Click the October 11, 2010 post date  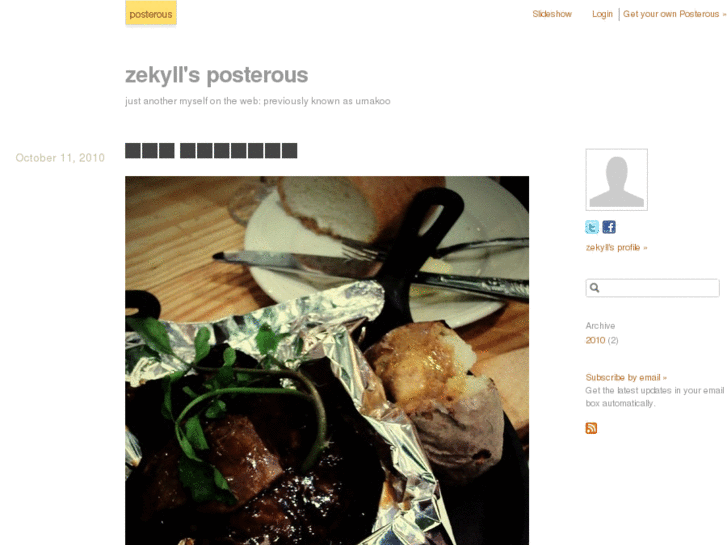pyautogui.click(x=60, y=158)
